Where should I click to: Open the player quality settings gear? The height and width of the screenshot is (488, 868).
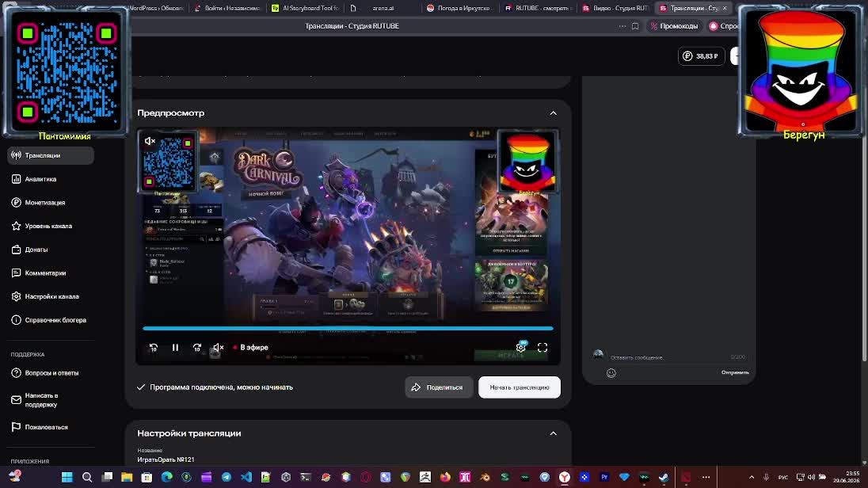[521, 347]
